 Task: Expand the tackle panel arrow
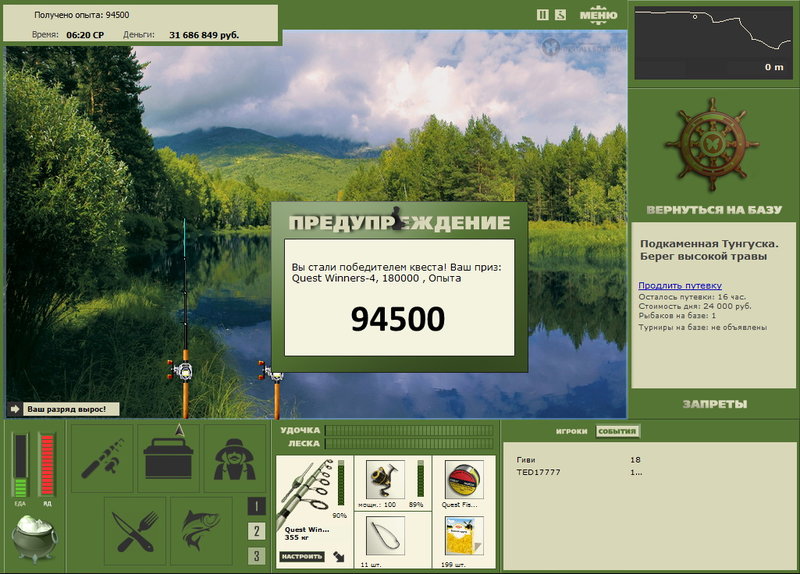point(339,557)
